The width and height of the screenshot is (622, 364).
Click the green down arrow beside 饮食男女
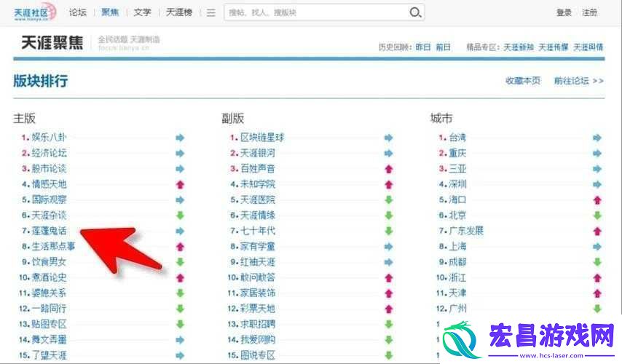click(x=180, y=261)
